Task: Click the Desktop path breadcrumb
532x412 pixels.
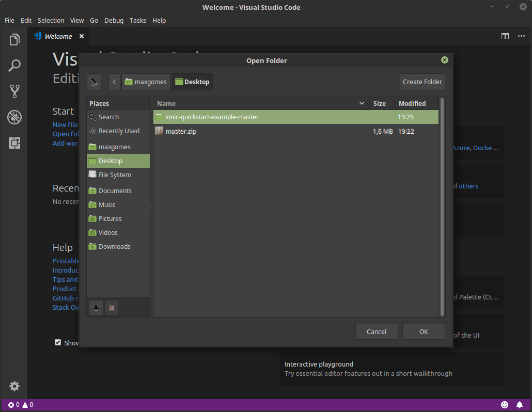Action: 192,82
